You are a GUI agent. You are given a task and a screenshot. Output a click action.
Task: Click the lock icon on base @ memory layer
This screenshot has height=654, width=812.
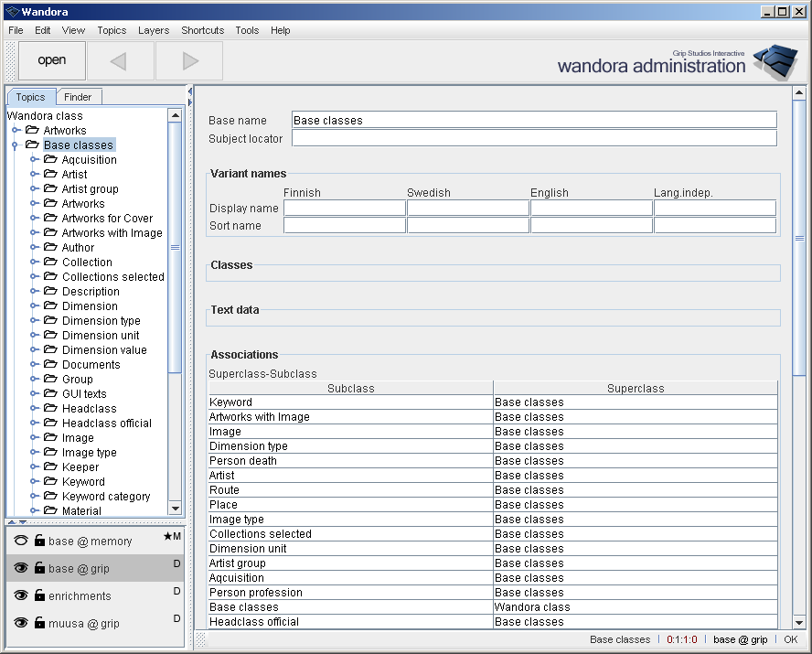click(x=39, y=541)
